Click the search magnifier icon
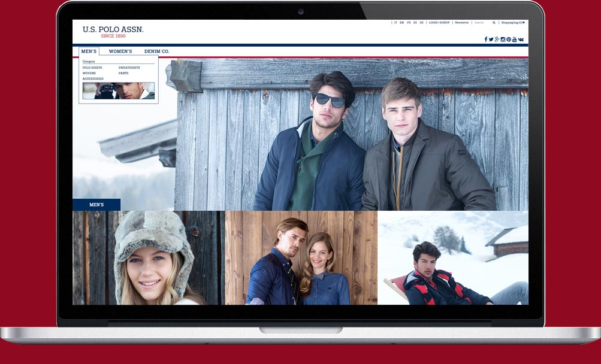601x364 pixels. [x=494, y=23]
